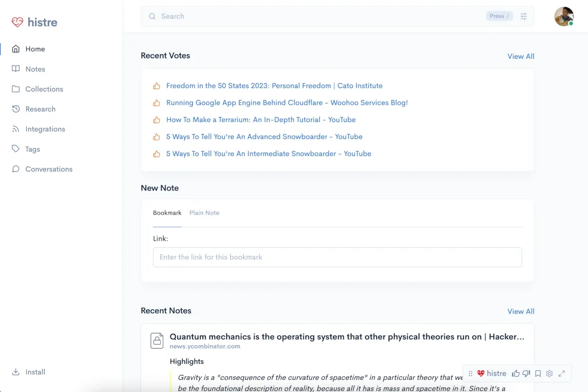
Task: Click bookmark icon in histre floating widget
Action: click(538, 373)
